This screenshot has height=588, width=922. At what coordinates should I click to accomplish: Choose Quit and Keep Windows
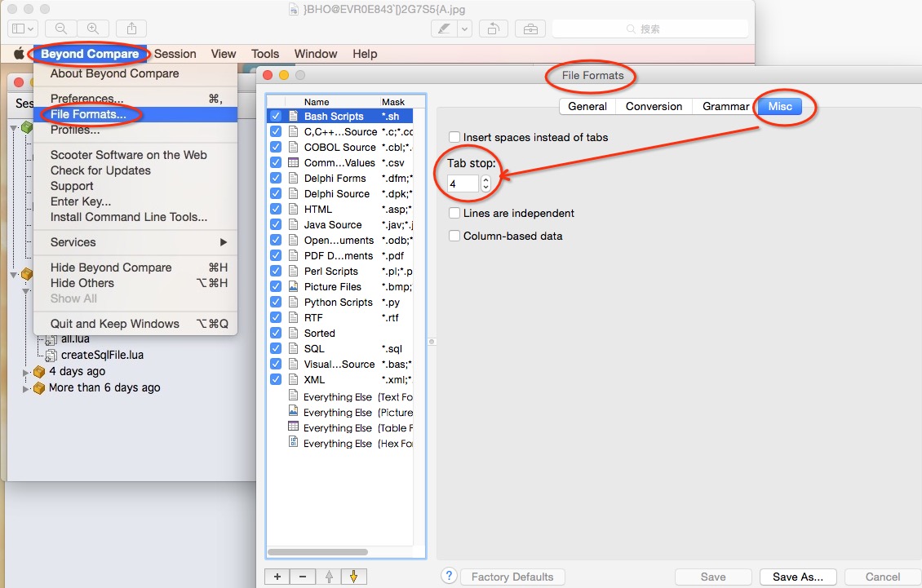click(x=135, y=324)
